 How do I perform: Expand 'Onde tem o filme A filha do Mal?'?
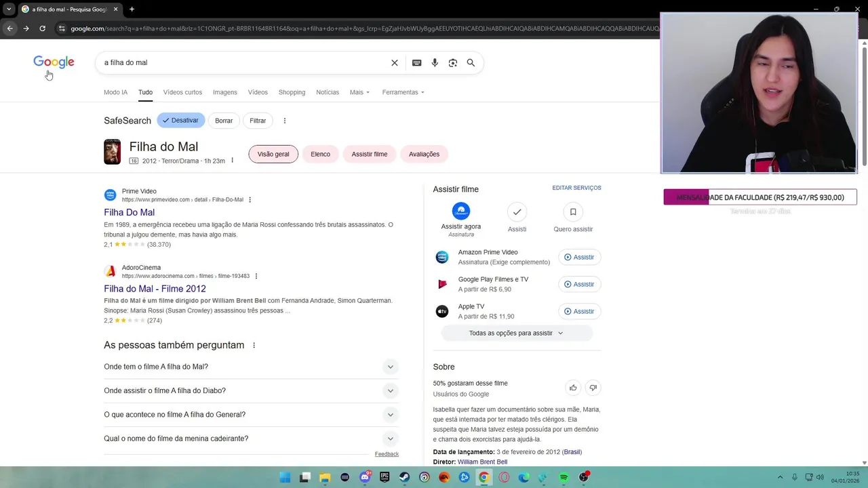click(x=251, y=367)
